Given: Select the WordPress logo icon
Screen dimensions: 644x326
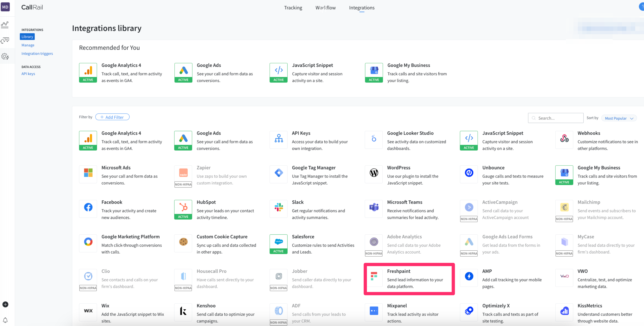Looking at the screenshot, I should pyautogui.click(x=374, y=173).
